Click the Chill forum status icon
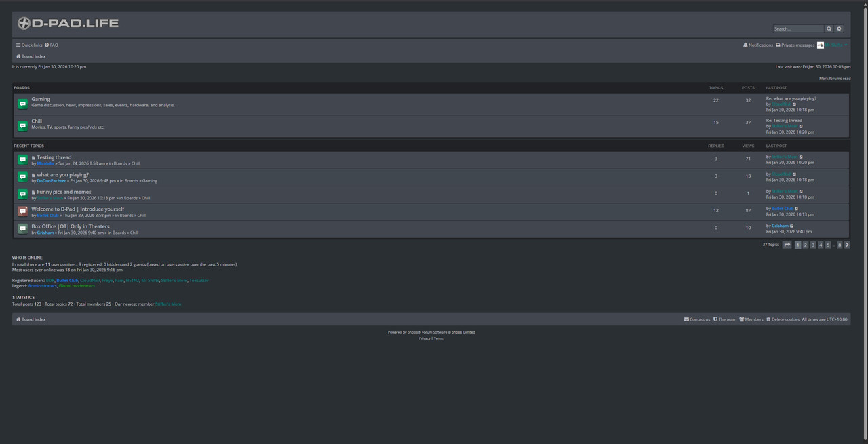This screenshot has width=868, height=444. tap(22, 126)
